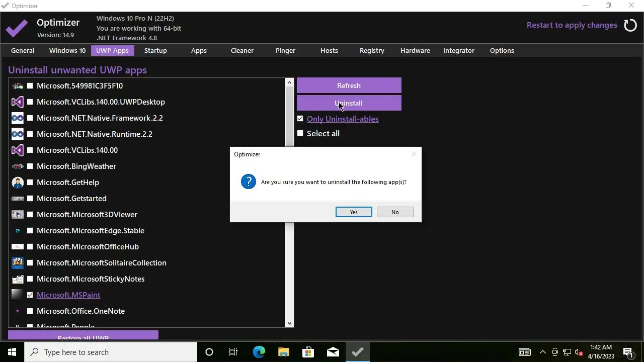
Task: Click the Microsoft3DViewer app icon
Action: tap(18, 215)
